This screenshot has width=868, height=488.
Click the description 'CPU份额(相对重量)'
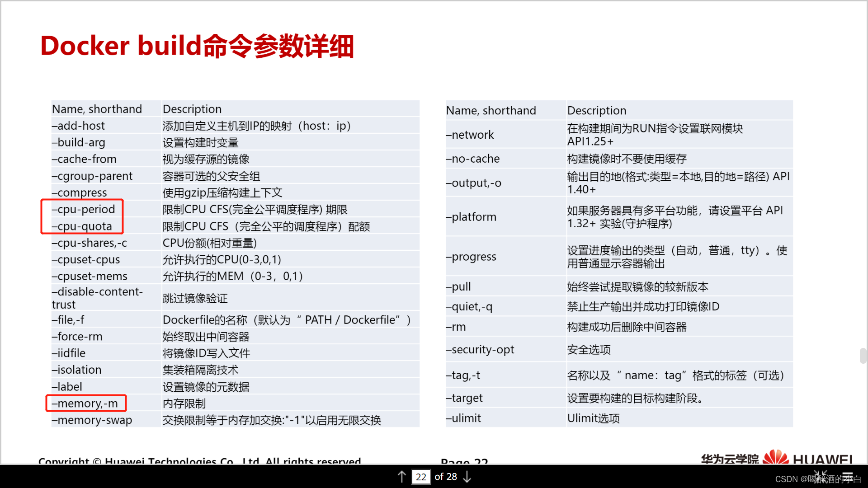click(209, 243)
